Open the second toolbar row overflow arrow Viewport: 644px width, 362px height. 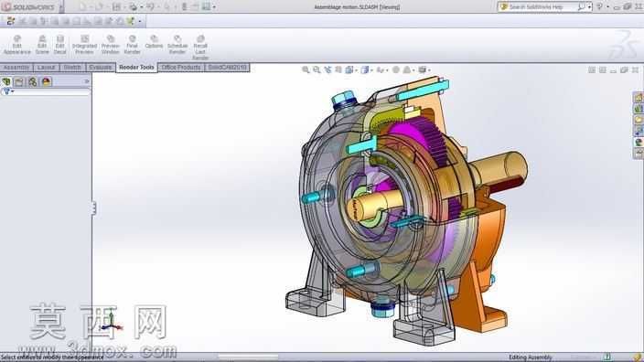(x=140, y=21)
